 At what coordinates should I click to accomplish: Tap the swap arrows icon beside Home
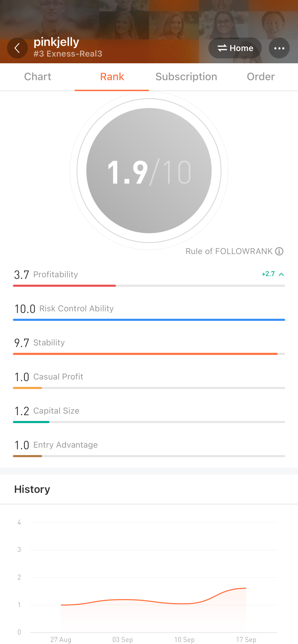(x=222, y=48)
